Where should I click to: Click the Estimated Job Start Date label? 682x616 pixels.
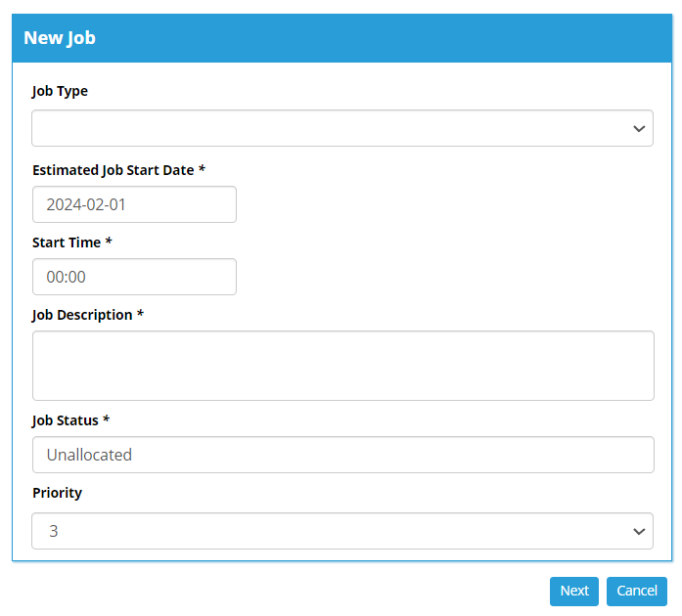(113, 169)
